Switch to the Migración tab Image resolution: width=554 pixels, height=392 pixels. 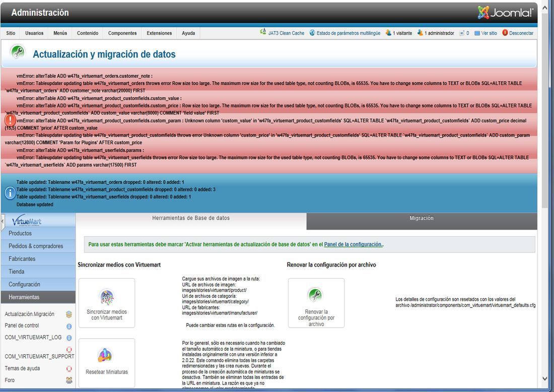(x=422, y=221)
